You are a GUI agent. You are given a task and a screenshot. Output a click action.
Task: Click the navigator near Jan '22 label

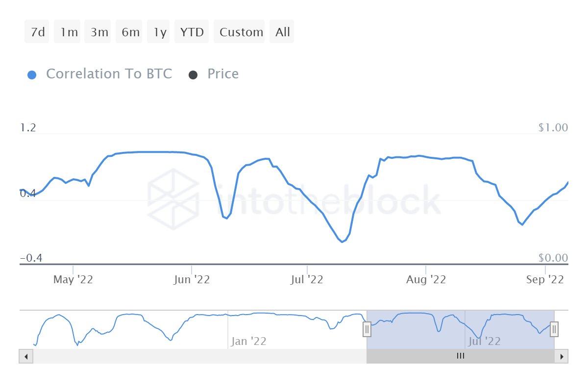[248, 341]
